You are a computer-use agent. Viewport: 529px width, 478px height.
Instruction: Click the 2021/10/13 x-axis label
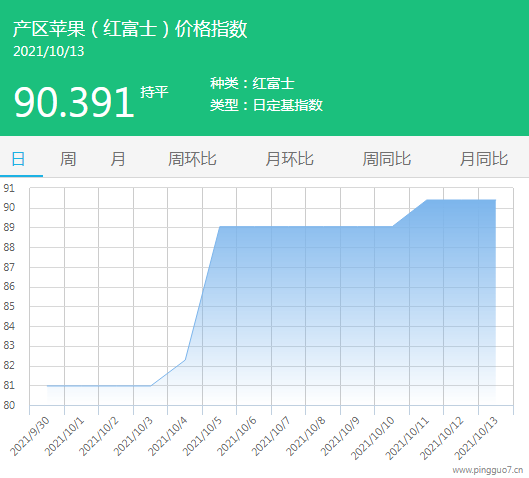pyautogui.click(x=475, y=438)
